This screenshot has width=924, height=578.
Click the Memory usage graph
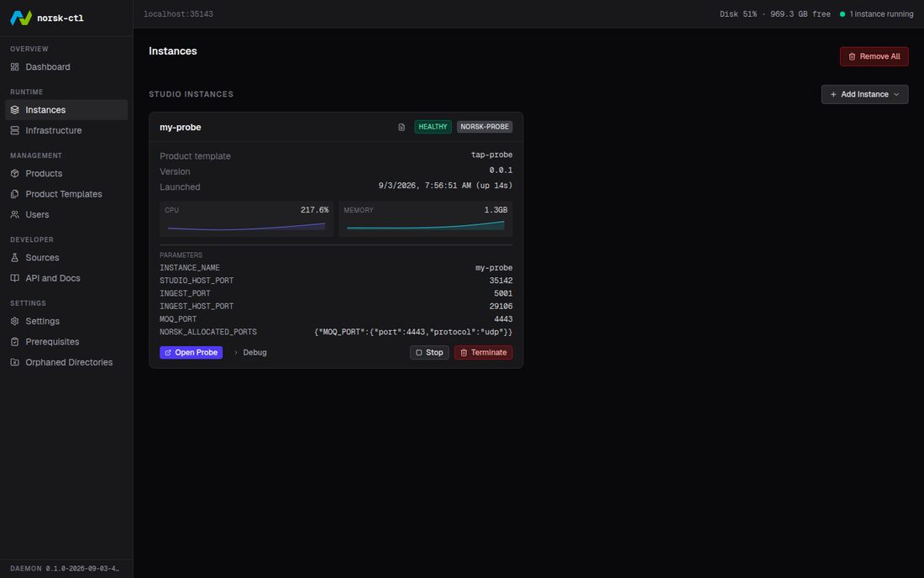(x=426, y=226)
